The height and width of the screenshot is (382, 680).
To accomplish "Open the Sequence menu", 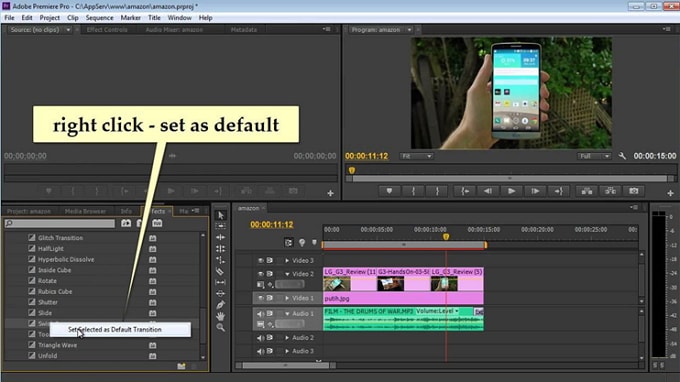I will [x=99, y=18].
